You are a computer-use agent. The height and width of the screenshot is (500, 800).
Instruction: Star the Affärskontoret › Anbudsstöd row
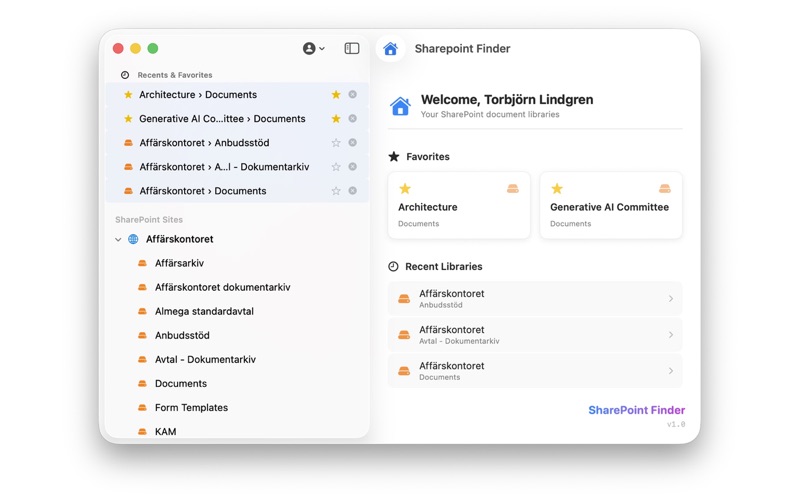coord(336,143)
